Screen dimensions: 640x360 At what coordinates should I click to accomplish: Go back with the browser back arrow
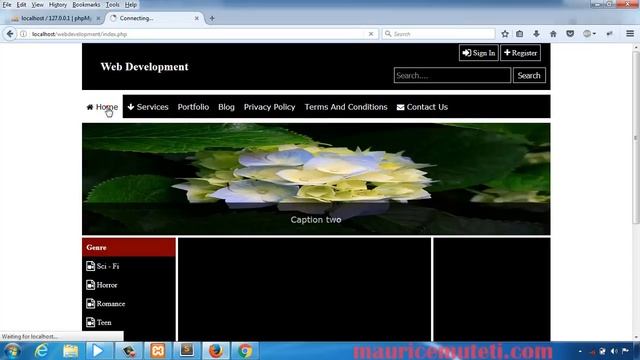point(10,34)
